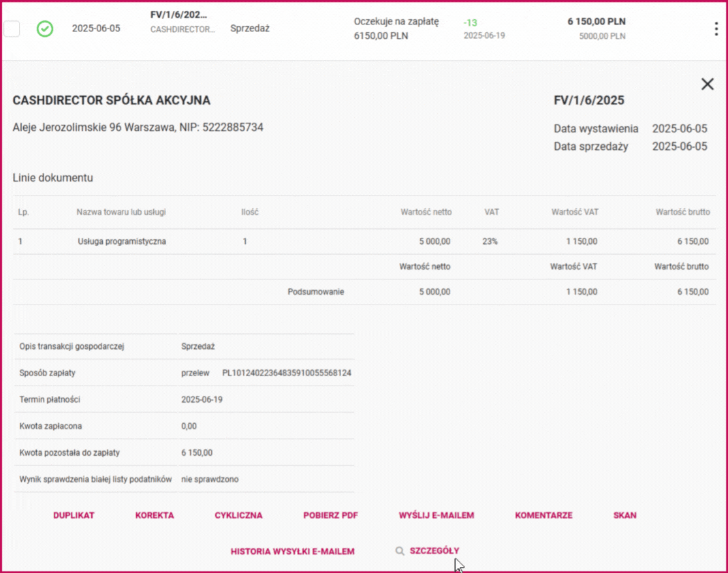Image resolution: width=728 pixels, height=573 pixels.
Task: Click the Kwota zapłacona value 0,00
Action: click(189, 427)
